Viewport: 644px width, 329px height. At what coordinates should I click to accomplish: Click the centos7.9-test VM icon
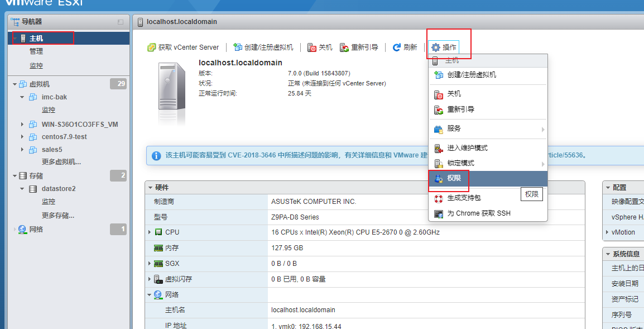coord(33,136)
